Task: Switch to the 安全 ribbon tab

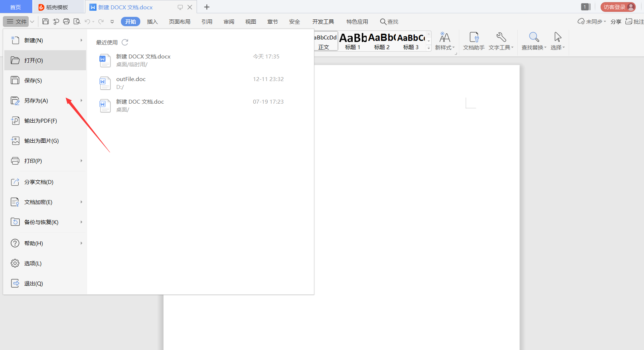Action: click(x=295, y=22)
